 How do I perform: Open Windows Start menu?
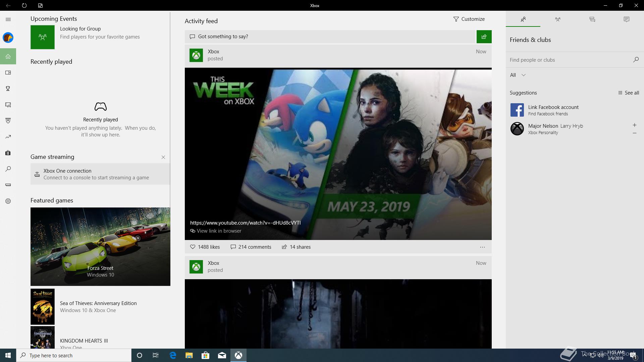[x=8, y=355]
